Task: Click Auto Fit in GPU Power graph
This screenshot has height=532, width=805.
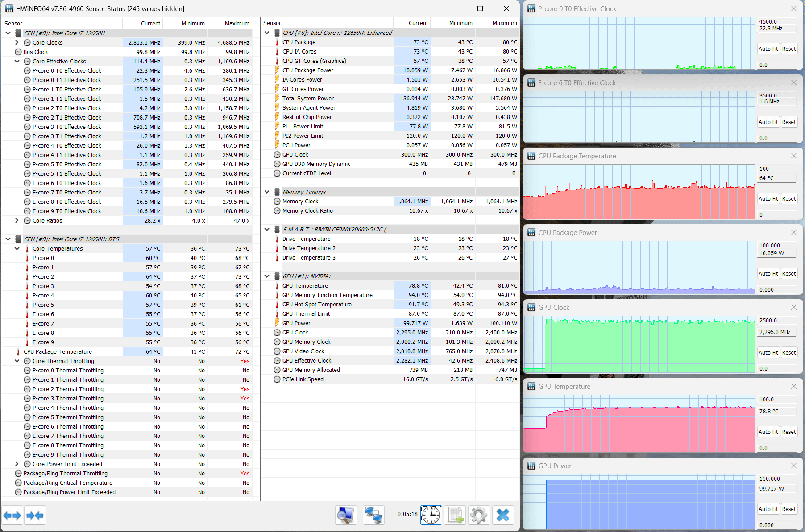Action: coord(768,509)
